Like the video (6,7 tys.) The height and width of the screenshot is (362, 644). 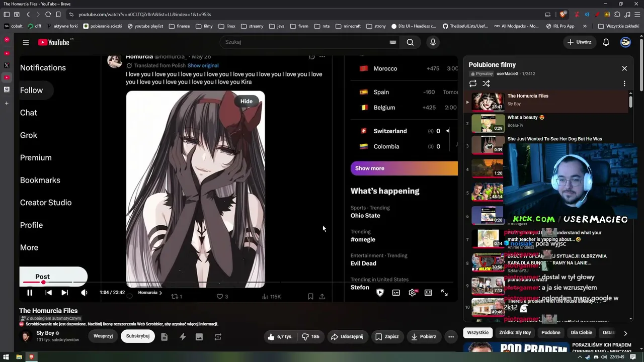pos(280,337)
